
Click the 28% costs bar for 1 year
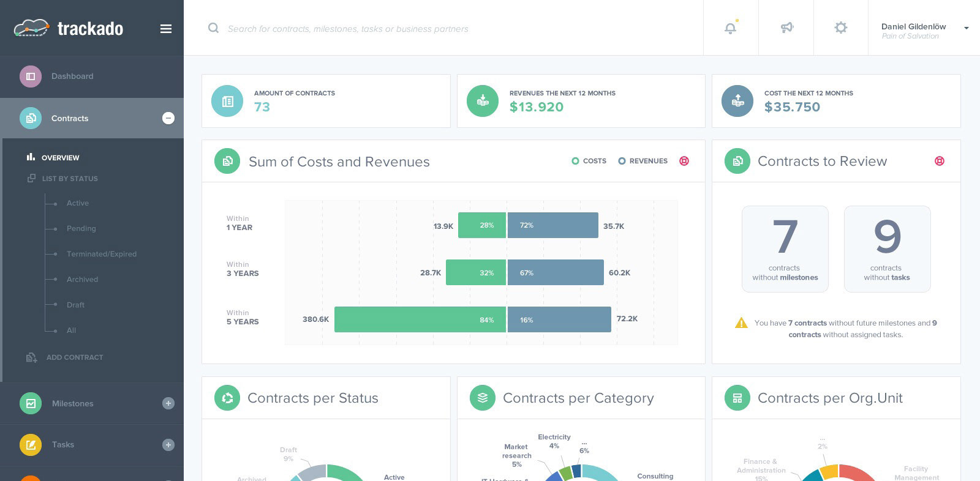[x=482, y=225]
